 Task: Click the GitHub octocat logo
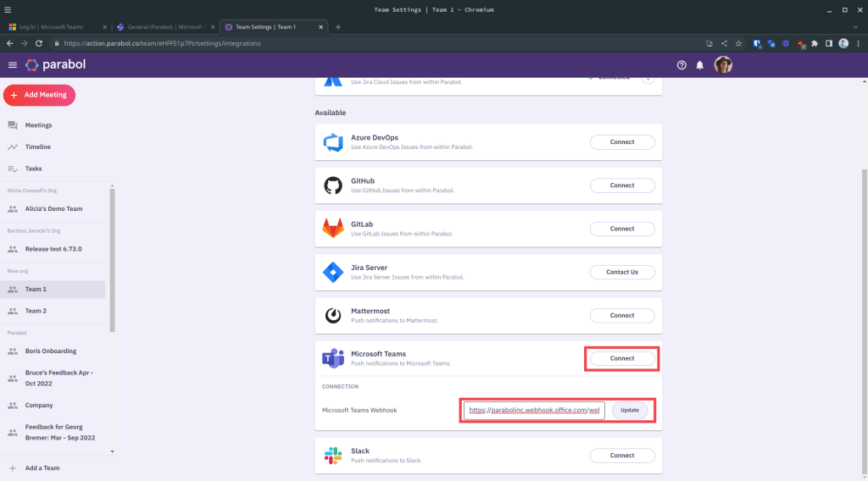point(332,185)
